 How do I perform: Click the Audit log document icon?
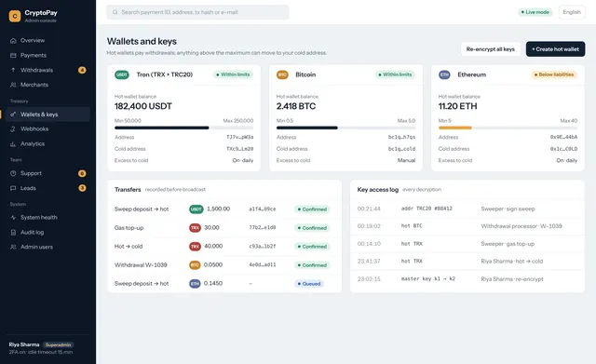[x=13, y=232]
